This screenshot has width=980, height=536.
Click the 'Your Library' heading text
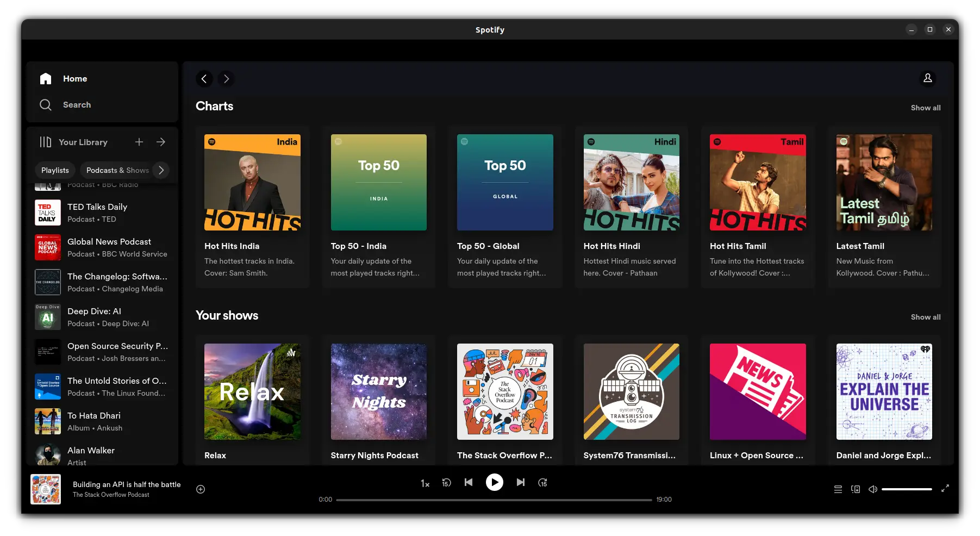click(83, 142)
